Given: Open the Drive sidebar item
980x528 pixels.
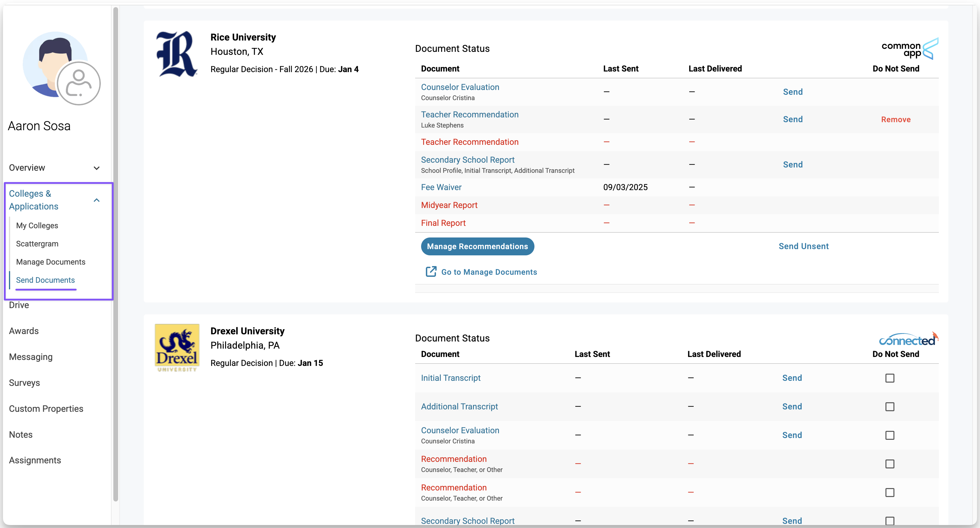Looking at the screenshot, I should (x=19, y=305).
